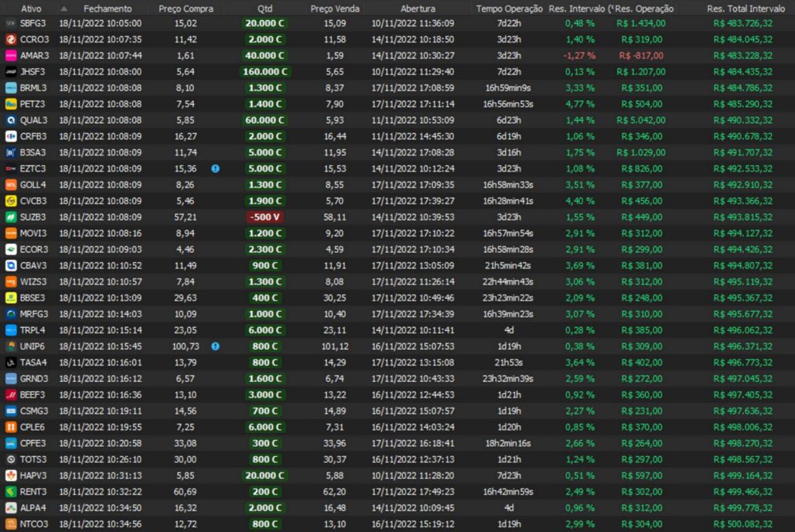Viewport: 795px width, 532px height.
Task: Click the pink AMAR3 logo icon
Action: tap(11, 56)
